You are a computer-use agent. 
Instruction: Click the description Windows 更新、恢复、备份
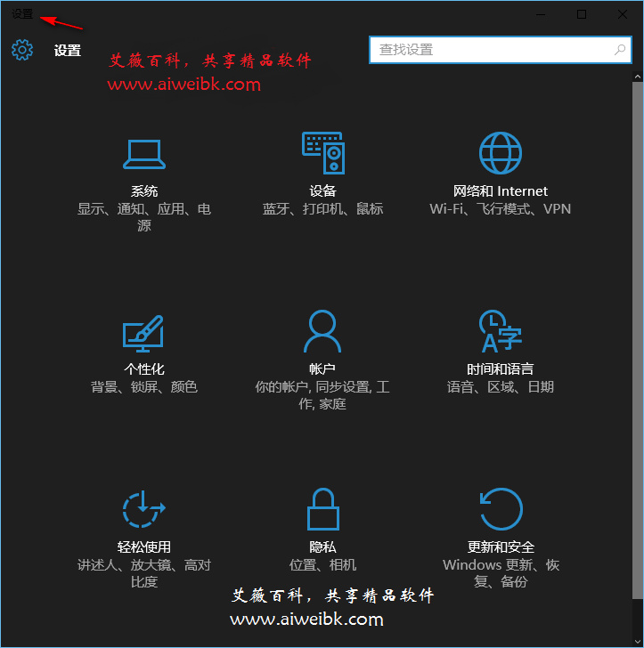(501, 573)
